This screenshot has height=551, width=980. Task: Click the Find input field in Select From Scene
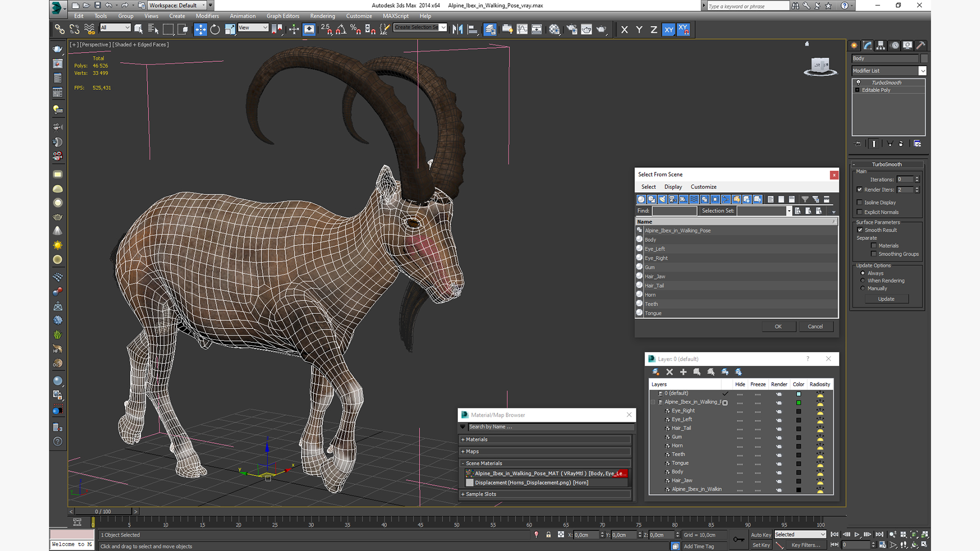[x=674, y=211]
